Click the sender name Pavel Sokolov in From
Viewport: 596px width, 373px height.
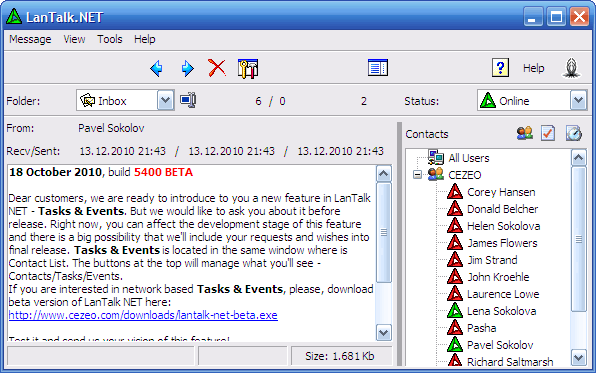111,128
